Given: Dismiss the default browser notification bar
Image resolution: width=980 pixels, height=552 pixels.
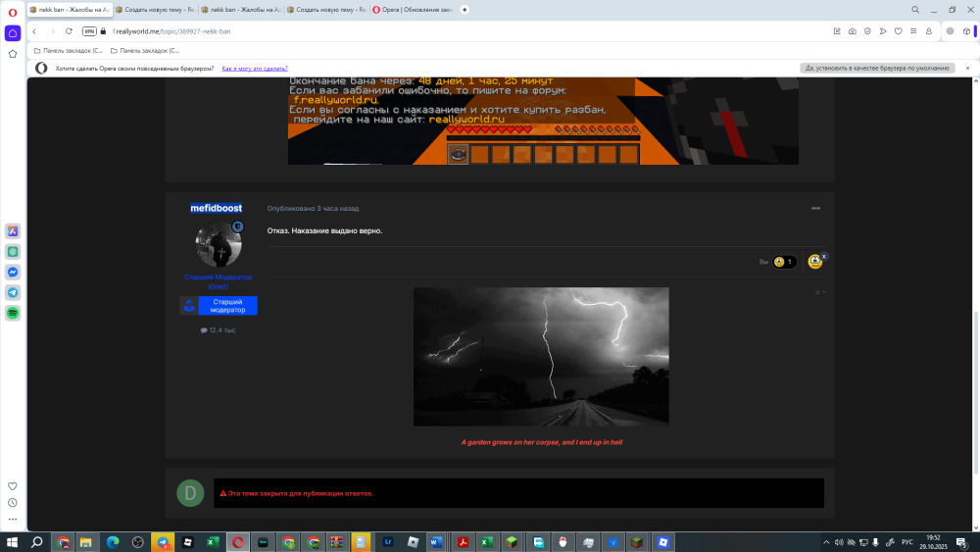Looking at the screenshot, I should click(967, 68).
